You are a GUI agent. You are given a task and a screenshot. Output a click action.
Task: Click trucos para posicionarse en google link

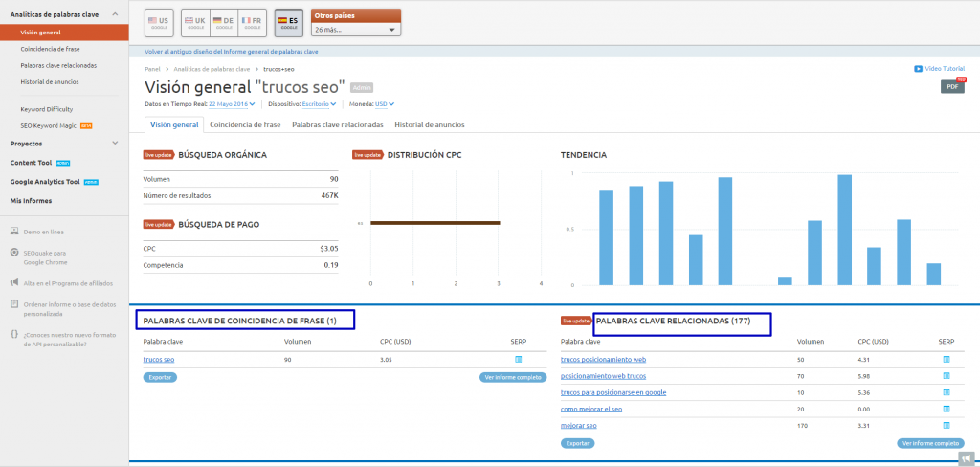pyautogui.click(x=613, y=392)
